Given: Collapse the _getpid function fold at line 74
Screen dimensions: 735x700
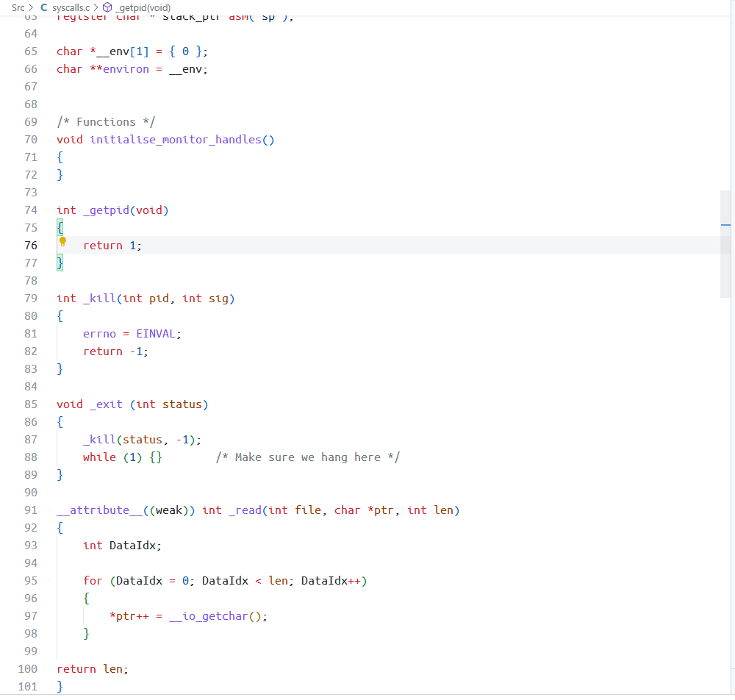Looking at the screenshot, I should click(49, 210).
